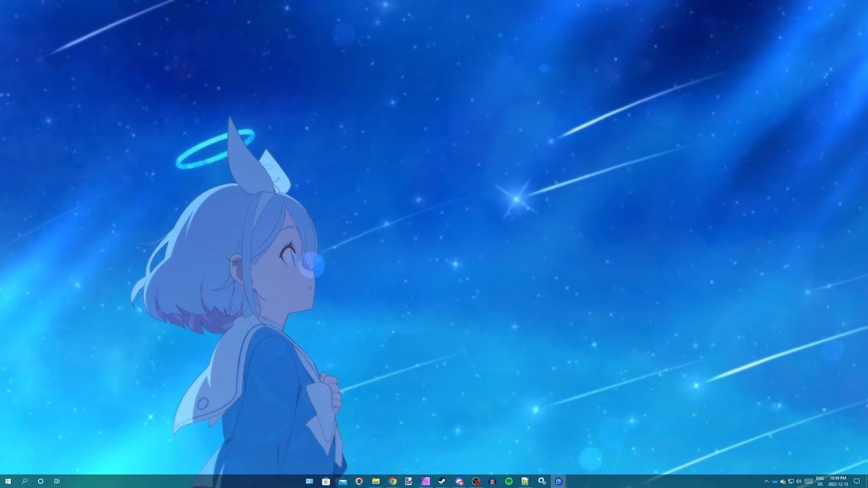
Task: Switch ENG US input language
Action: [x=820, y=481]
